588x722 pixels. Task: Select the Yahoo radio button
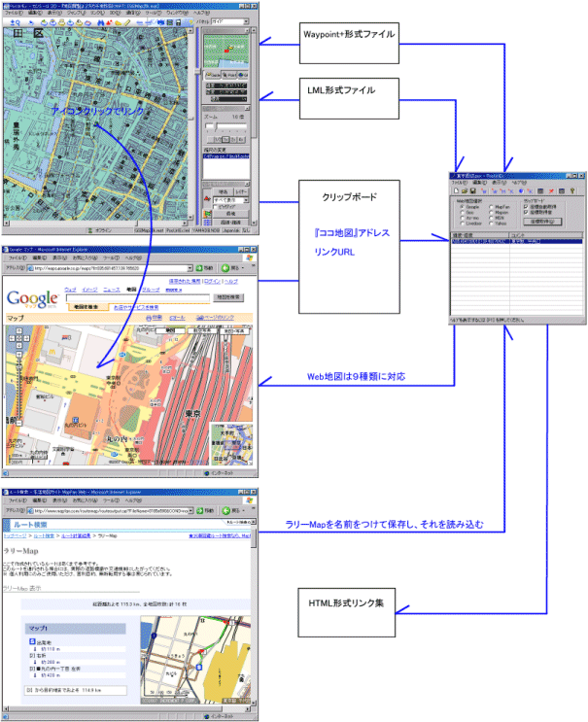tap(491, 223)
